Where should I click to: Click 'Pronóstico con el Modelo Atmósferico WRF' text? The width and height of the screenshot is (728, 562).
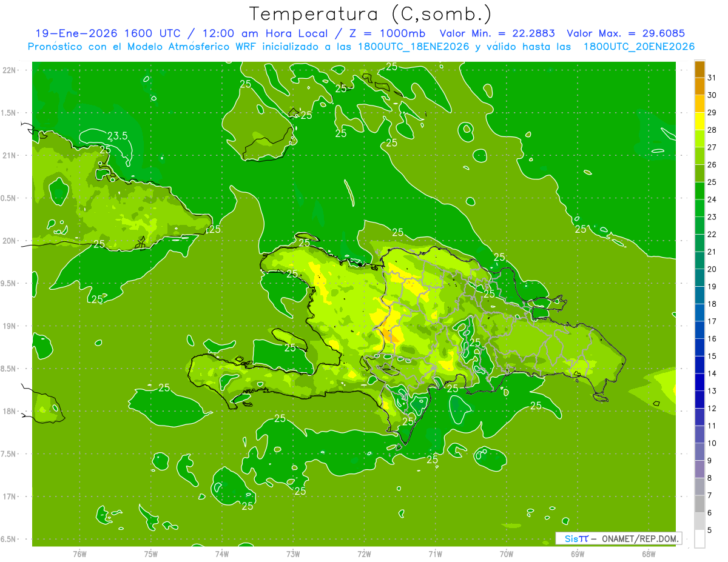143,47
